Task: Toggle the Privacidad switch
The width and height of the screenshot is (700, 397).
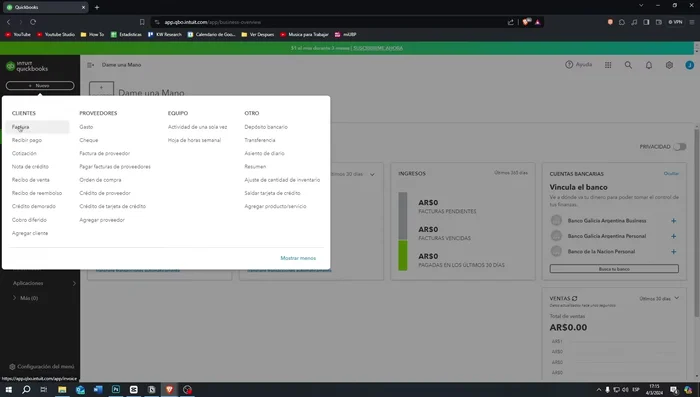Action: (679, 146)
